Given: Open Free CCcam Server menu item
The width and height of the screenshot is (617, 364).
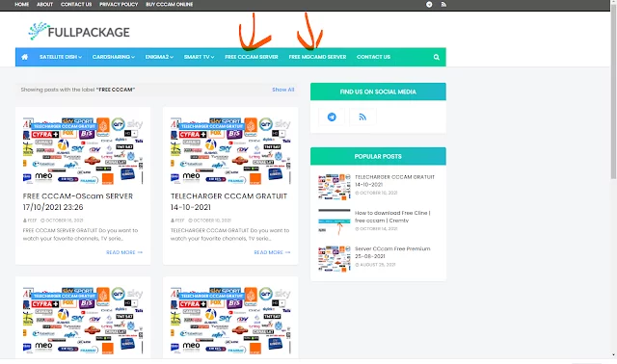Looking at the screenshot, I should click(x=252, y=57).
